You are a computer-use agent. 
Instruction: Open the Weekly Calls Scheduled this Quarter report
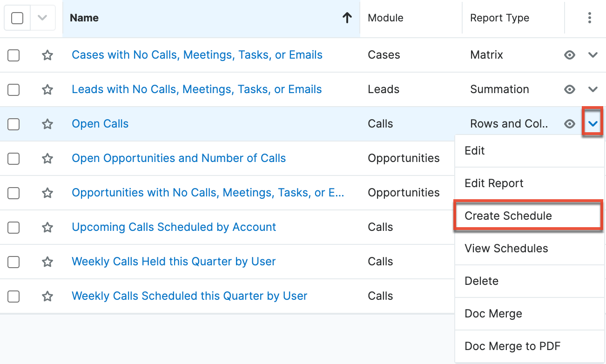coord(189,296)
